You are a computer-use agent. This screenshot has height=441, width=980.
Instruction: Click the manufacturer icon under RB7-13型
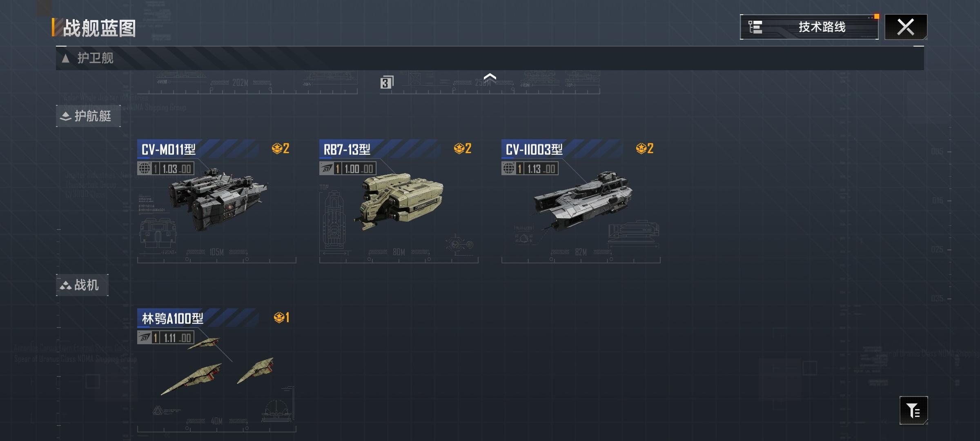326,168
